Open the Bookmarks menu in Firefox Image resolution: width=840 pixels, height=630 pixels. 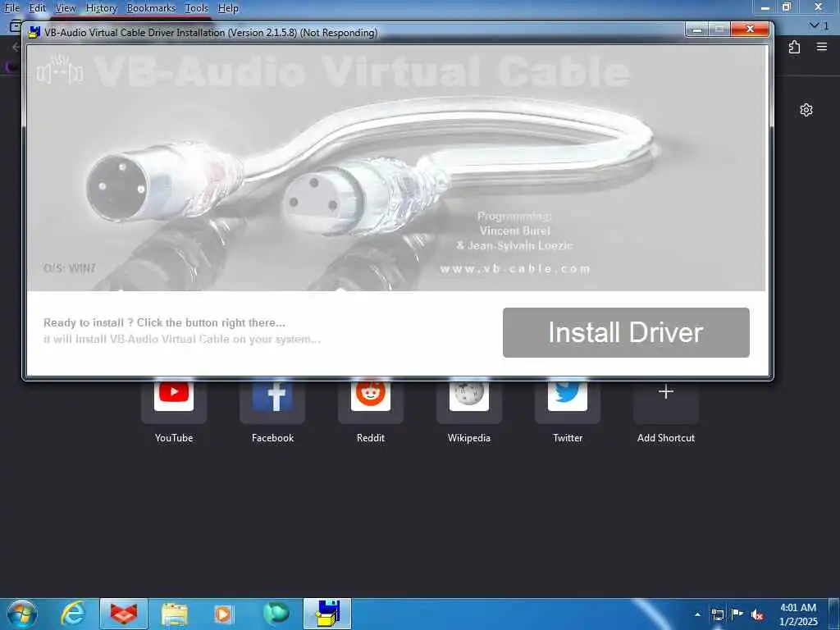[x=151, y=8]
